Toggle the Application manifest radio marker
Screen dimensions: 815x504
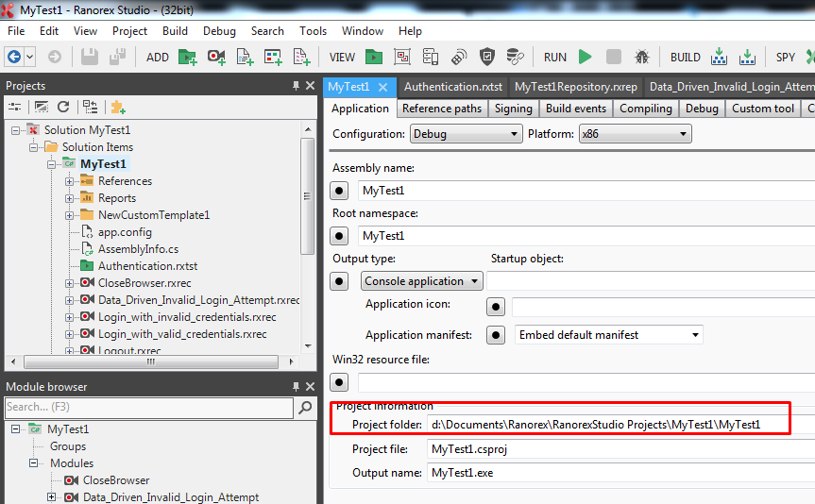(x=496, y=335)
